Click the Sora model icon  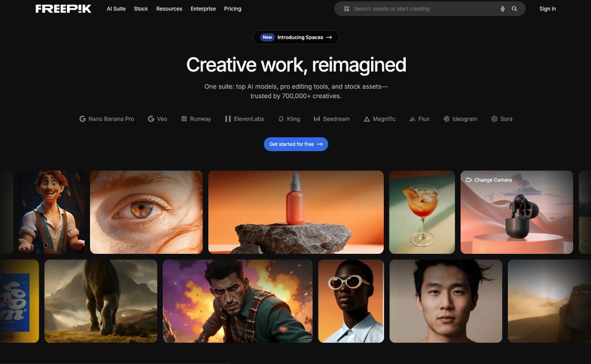(493, 119)
